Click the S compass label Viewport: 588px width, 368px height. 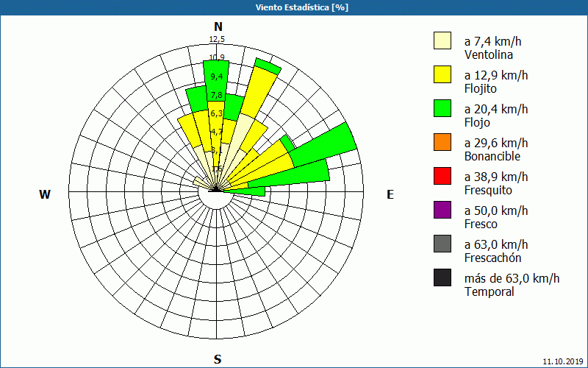click(x=218, y=359)
